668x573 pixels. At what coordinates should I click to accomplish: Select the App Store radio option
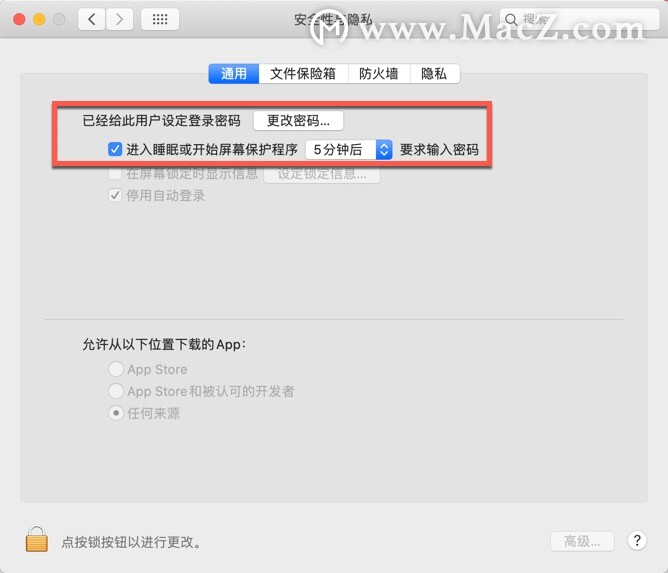[116, 369]
